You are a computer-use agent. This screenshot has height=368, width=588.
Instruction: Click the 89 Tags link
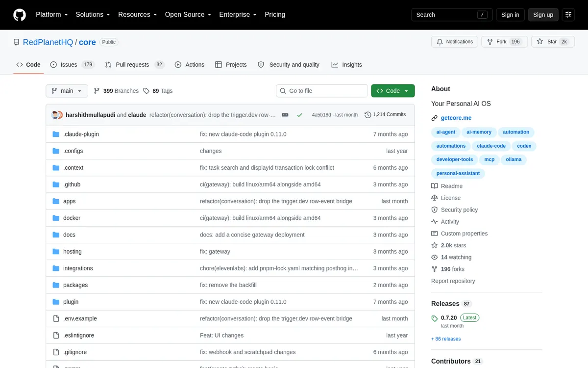tap(158, 91)
